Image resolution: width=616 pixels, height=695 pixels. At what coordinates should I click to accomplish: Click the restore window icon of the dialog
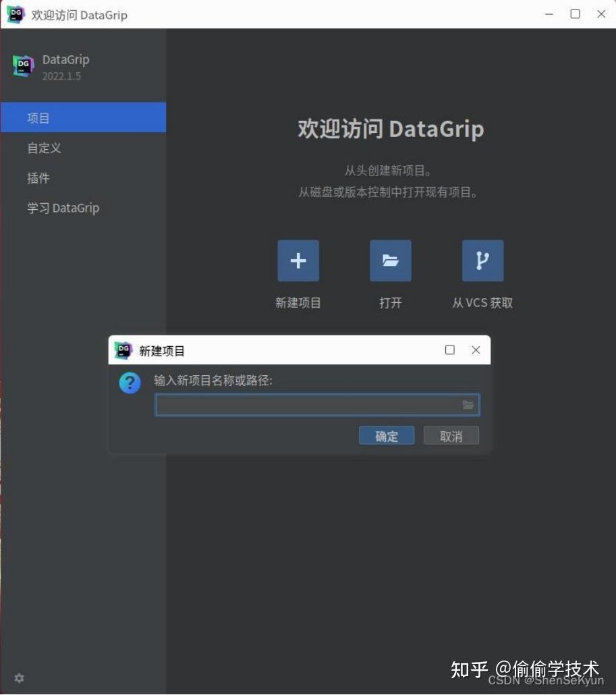449,350
